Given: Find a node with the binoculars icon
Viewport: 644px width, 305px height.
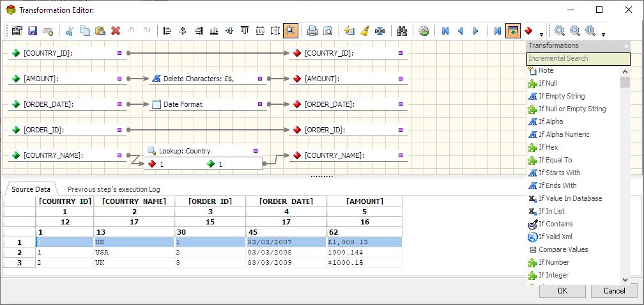Looking at the screenshot, I should click(402, 31).
